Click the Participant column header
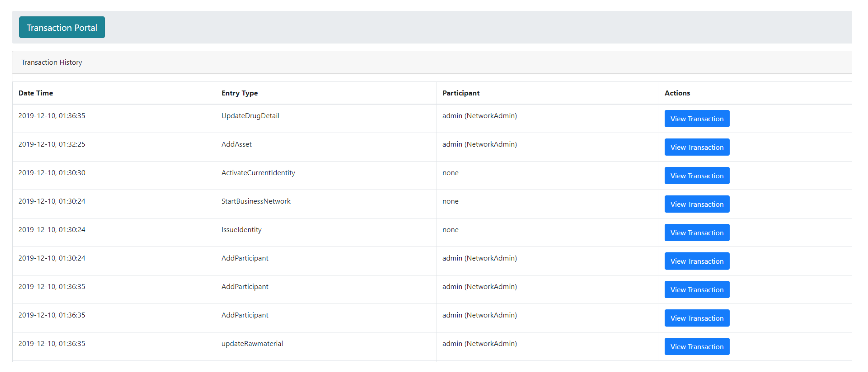 (461, 93)
